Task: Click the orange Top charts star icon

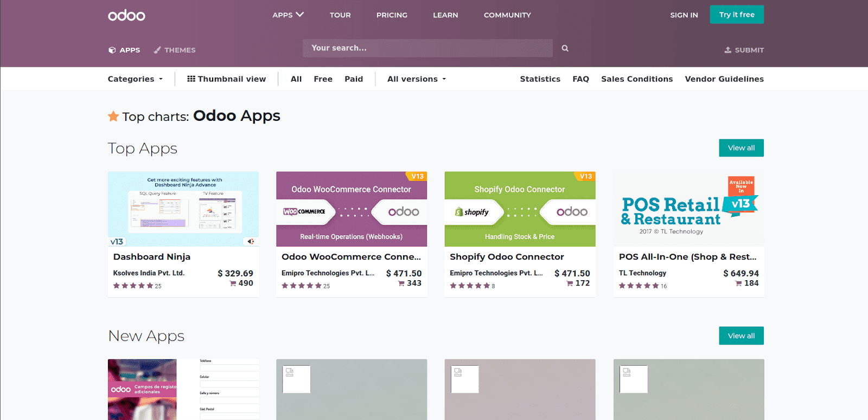Action: click(x=113, y=117)
